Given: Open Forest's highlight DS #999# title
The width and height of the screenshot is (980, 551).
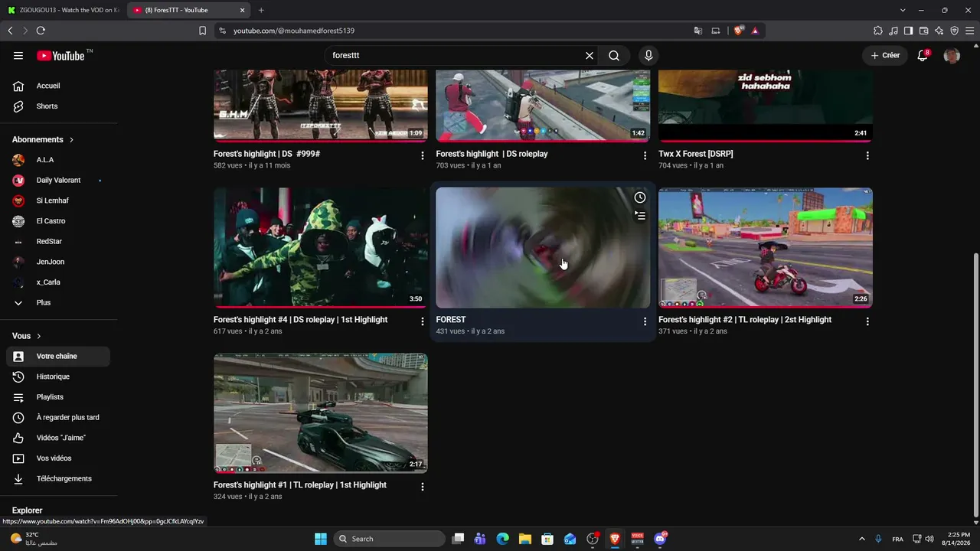Looking at the screenshot, I should (x=266, y=154).
